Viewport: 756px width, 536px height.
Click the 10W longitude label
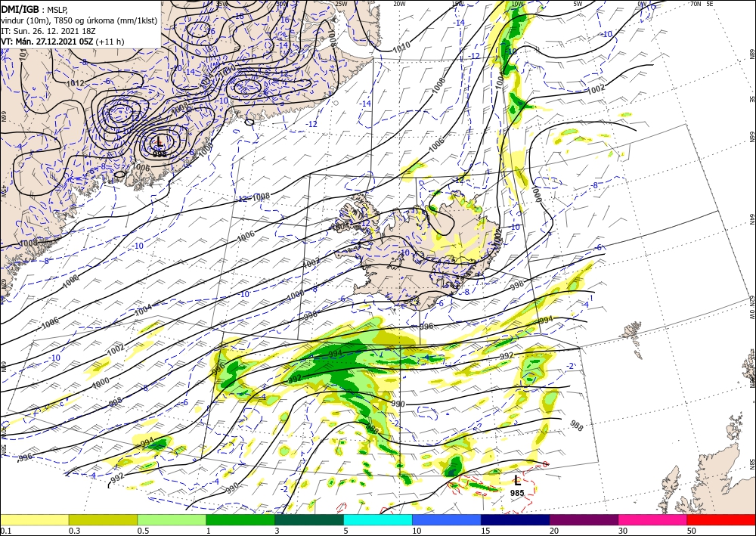(x=517, y=4)
